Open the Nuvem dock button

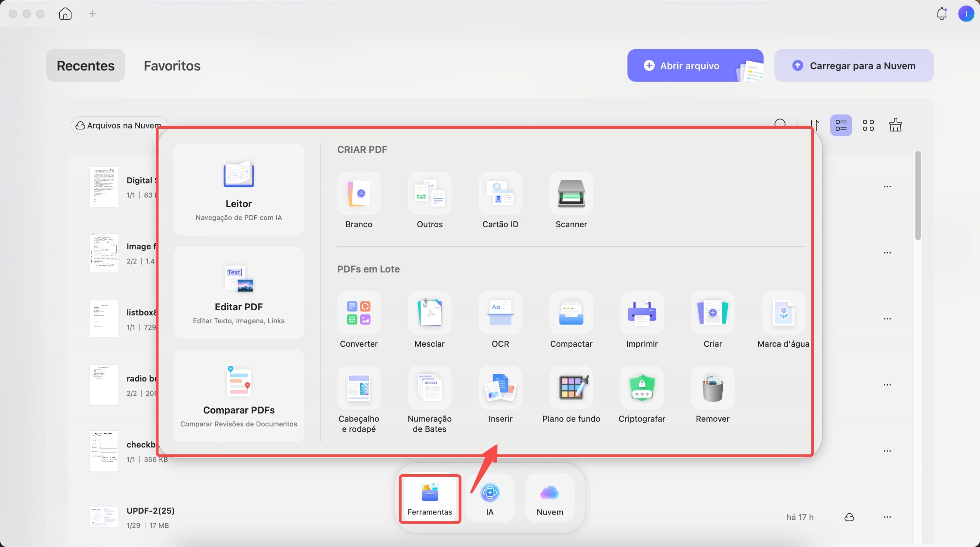[x=550, y=499]
